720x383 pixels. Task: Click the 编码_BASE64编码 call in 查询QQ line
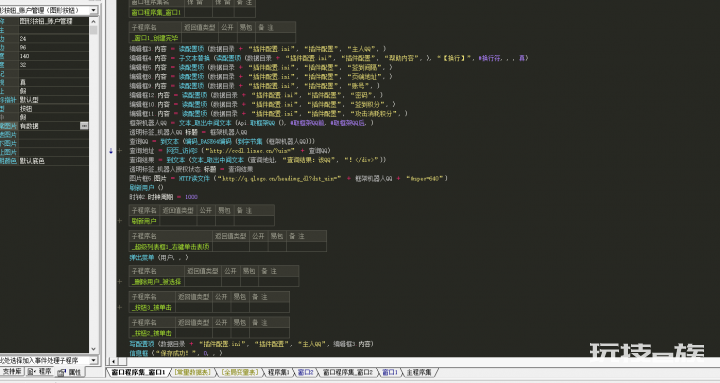point(209,141)
